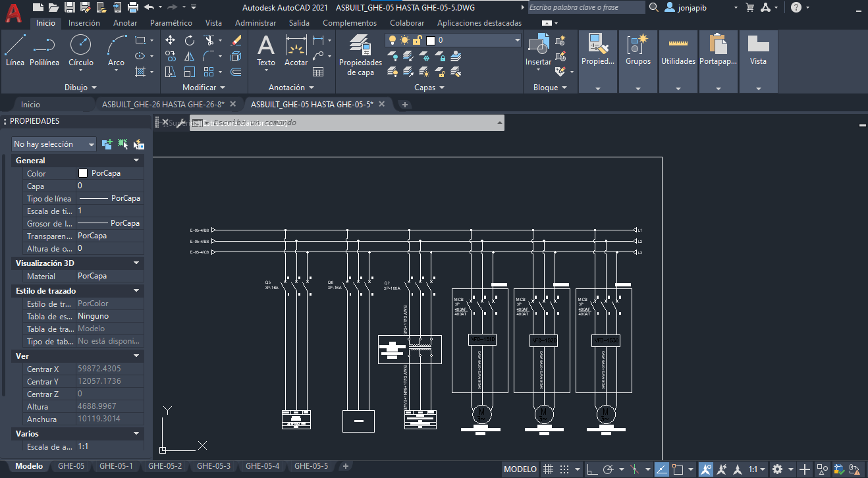Toggle grid display in status bar
The width and height of the screenshot is (868, 478).
[x=548, y=469]
